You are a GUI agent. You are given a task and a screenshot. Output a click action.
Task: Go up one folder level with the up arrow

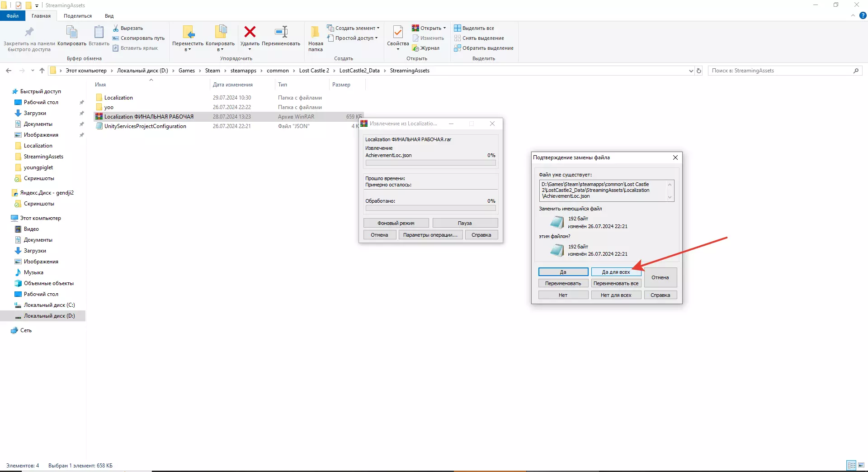pos(42,71)
